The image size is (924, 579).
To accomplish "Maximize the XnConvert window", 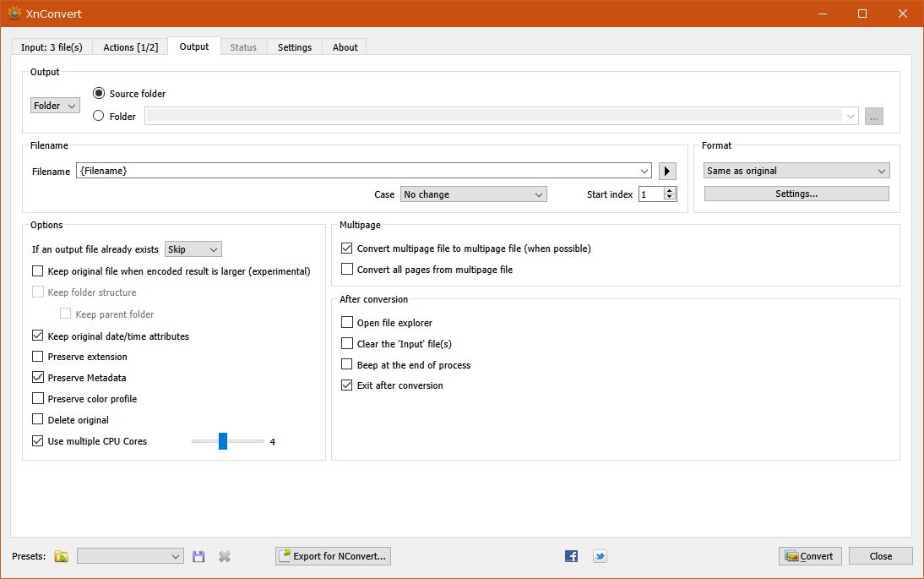I will [x=862, y=14].
